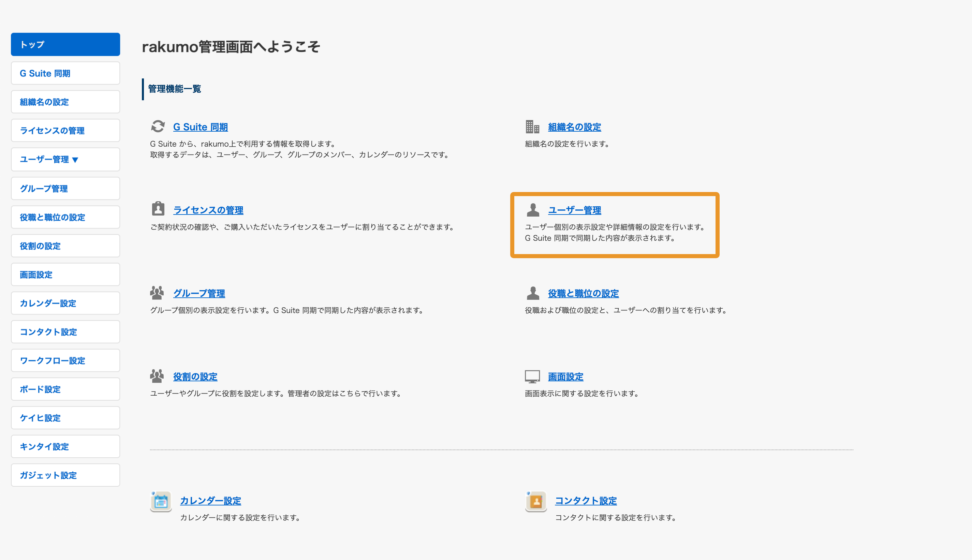This screenshot has height=560, width=972.
Task: Open ボード設定 in the sidebar
Action: [x=65, y=389]
